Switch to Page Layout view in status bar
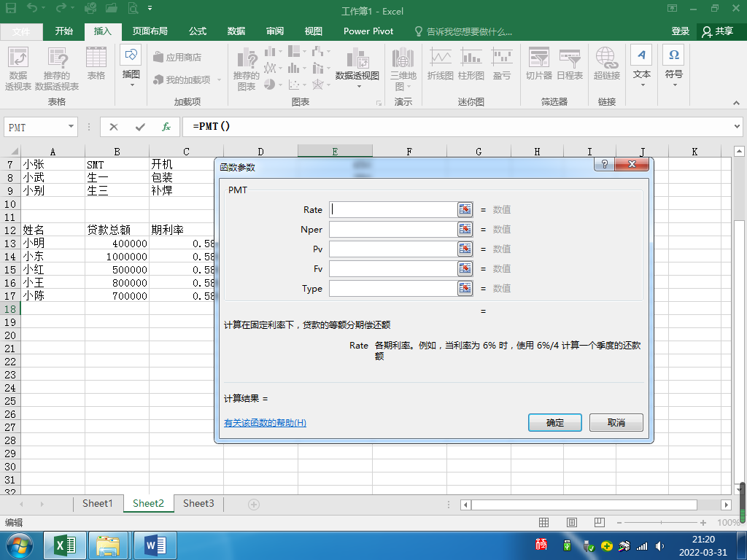Image resolution: width=747 pixels, height=560 pixels. tap(572, 523)
